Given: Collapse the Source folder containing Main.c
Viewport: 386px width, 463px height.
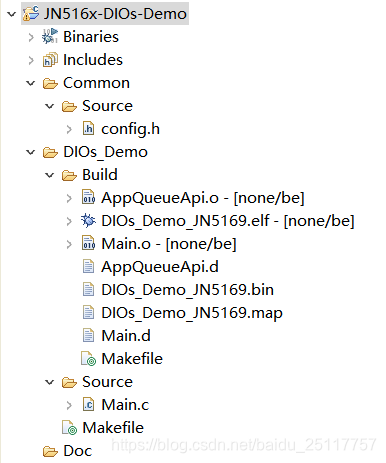Looking at the screenshot, I should click(50, 382).
